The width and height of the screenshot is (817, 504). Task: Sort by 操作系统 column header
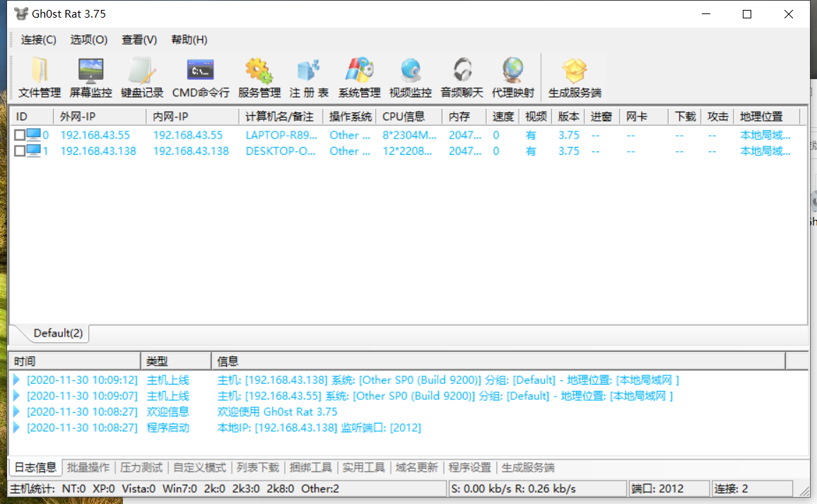tap(350, 117)
